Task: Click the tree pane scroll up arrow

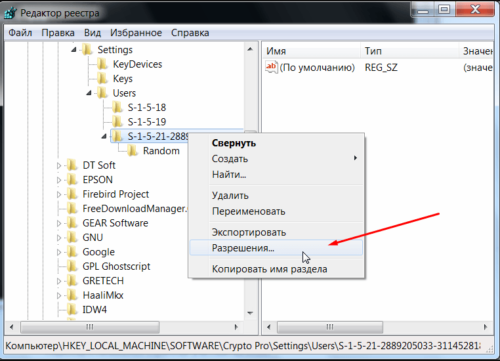Action: click(x=250, y=49)
